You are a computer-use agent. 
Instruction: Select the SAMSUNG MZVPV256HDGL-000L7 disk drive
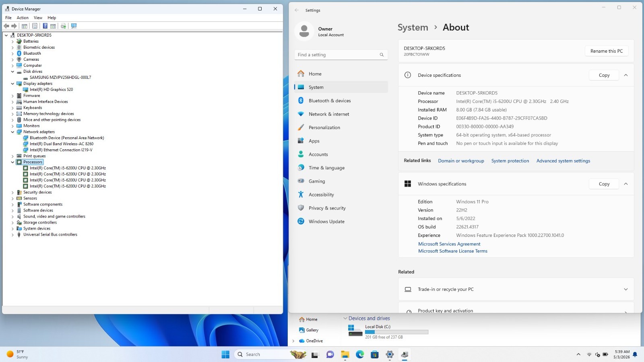(x=60, y=78)
